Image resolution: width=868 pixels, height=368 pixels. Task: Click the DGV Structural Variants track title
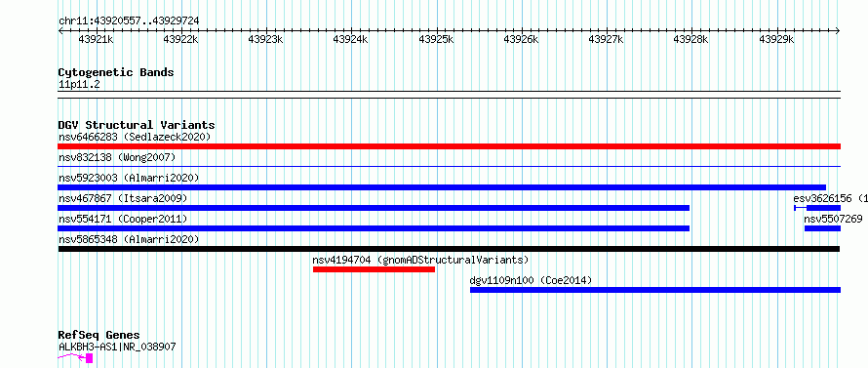[x=137, y=125]
